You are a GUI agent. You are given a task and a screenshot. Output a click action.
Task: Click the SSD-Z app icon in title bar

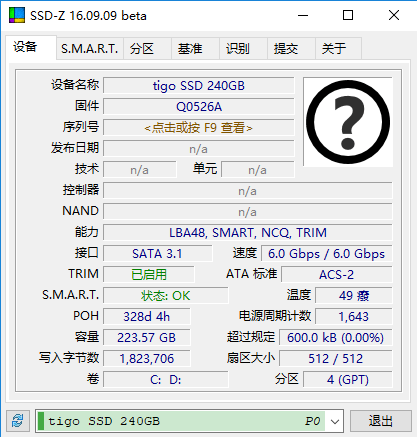[x=17, y=15]
